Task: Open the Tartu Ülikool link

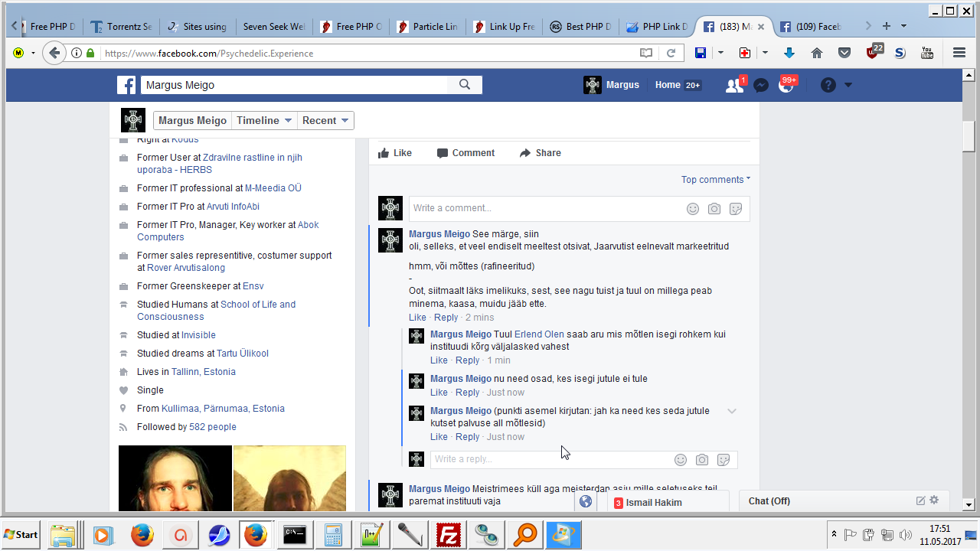Action: point(243,354)
